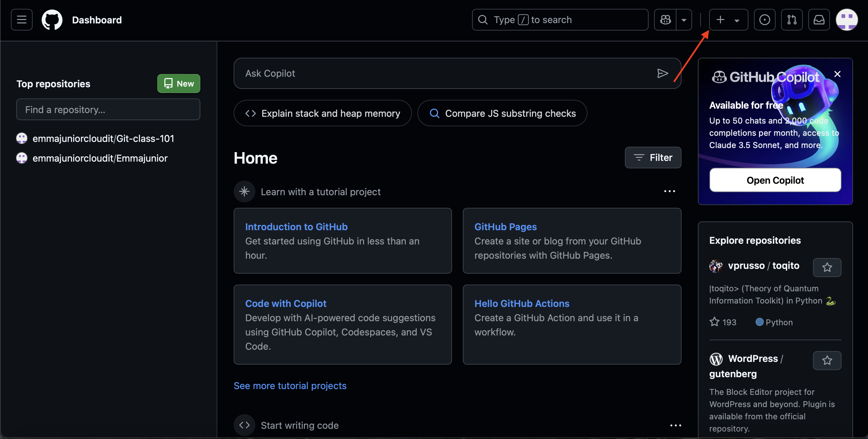Viewport: 868px width, 439px height.
Task: Open three-dot menu for tutorial project section
Action: (x=670, y=191)
